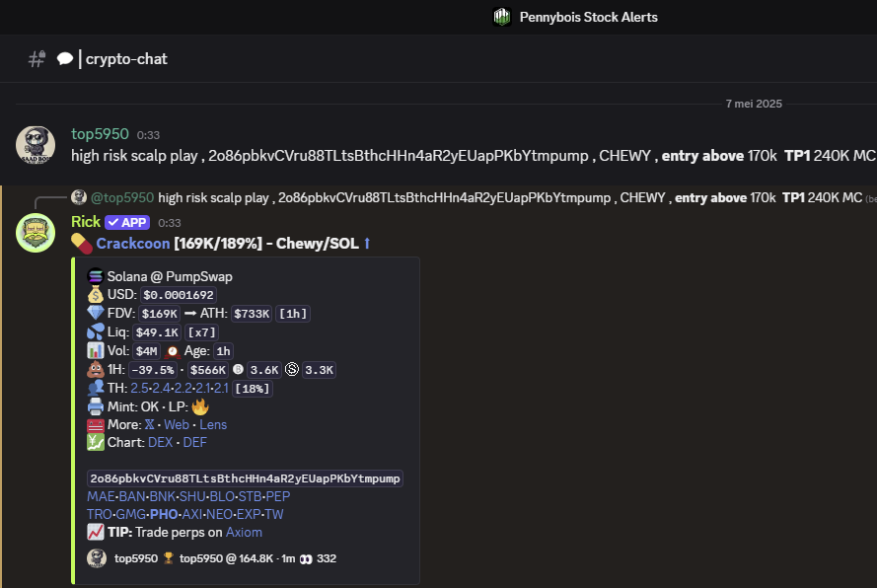The height and width of the screenshot is (588, 877).
Task: Click the red trend emoji beside TIP
Action: point(96,532)
